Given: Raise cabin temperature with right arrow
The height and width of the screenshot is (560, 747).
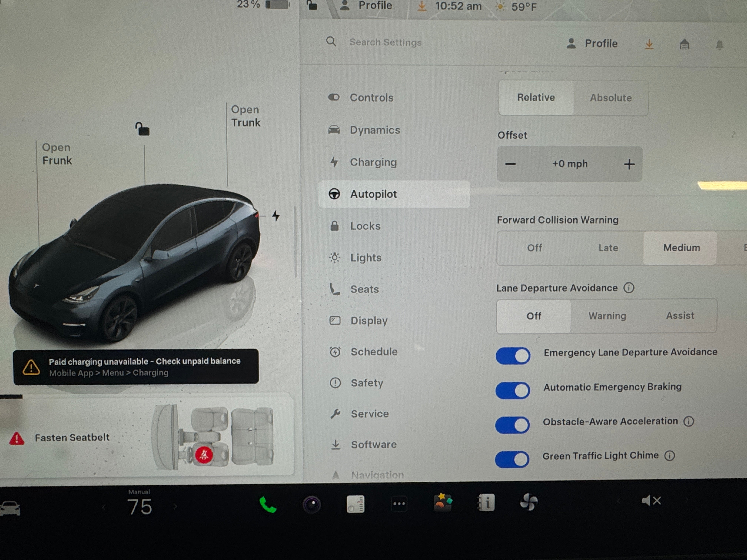Looking at the screenshot, I should click(175, 507).
